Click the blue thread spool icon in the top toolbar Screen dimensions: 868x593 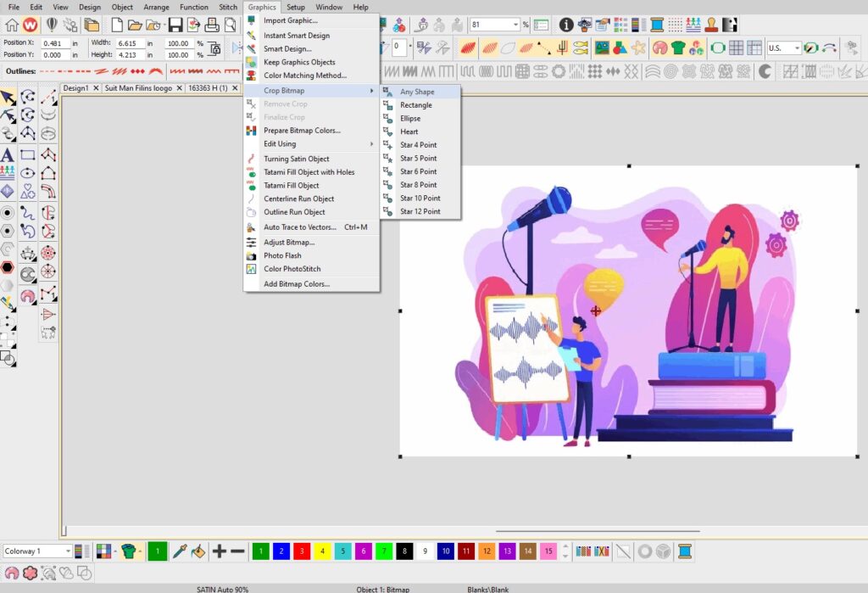click(657, 25)
